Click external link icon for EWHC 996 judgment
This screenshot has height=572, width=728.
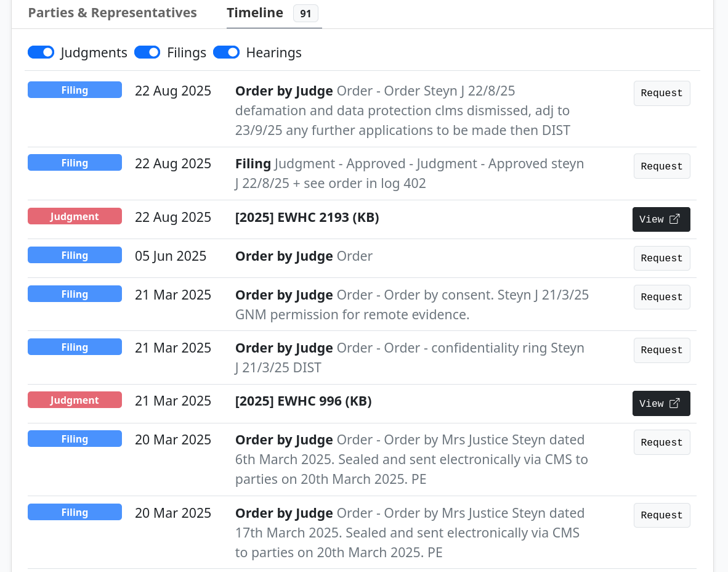[x=674, y=404]
